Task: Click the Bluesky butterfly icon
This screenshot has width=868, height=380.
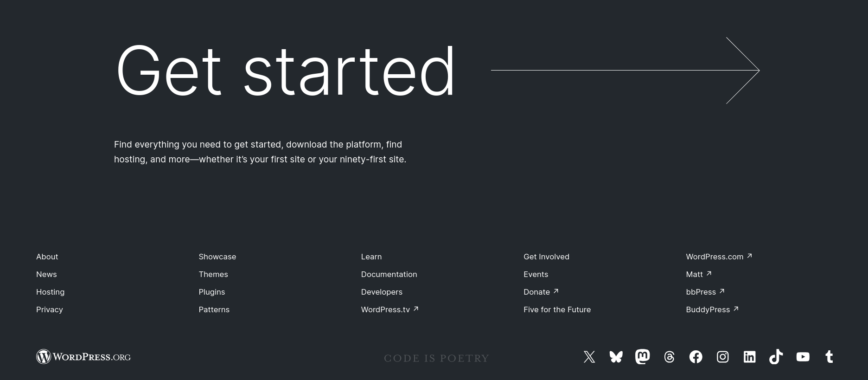Action: coord(616,357)
